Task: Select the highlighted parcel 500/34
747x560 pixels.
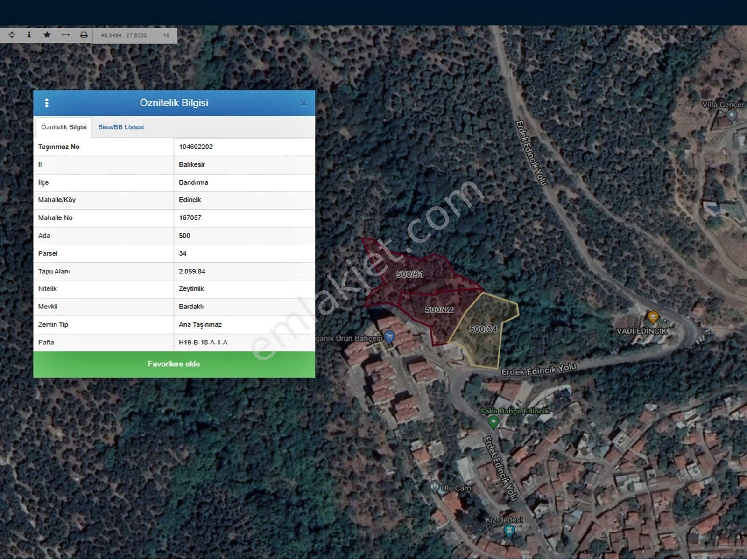Action: click(x=484, y=329)
